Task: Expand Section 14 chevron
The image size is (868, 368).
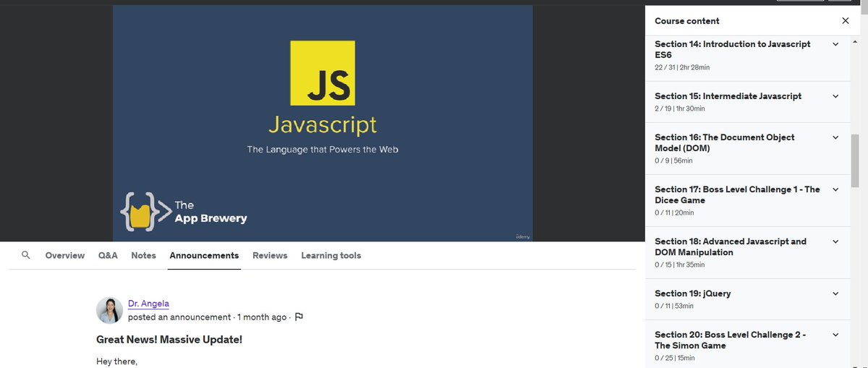Action: click(835, 44)
